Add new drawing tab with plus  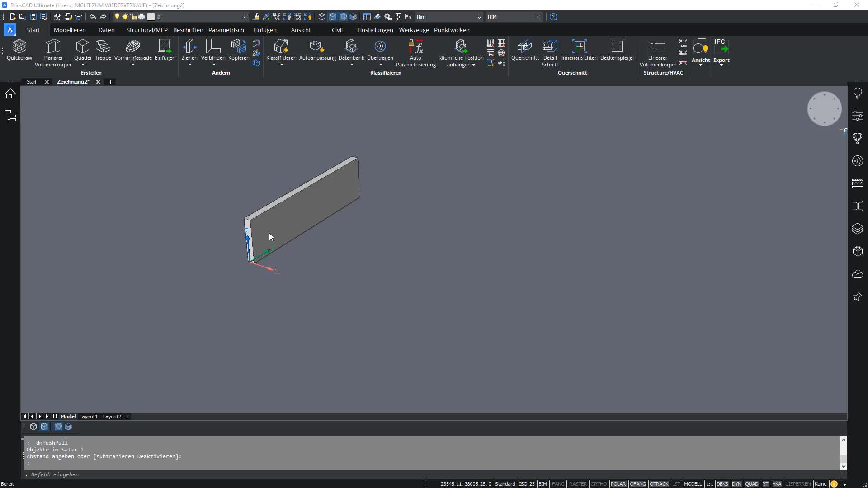pos(110,82)
